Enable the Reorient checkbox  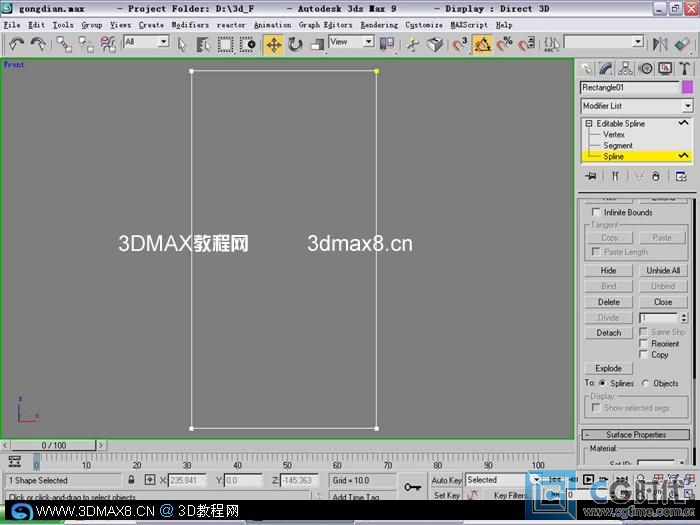(643, 343)
